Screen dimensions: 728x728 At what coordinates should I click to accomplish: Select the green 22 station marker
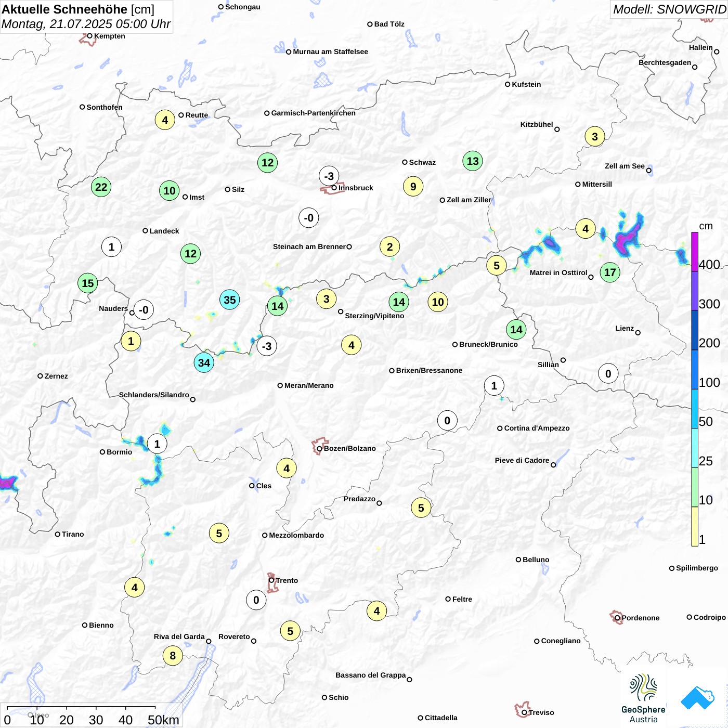(x=101, y=187)
